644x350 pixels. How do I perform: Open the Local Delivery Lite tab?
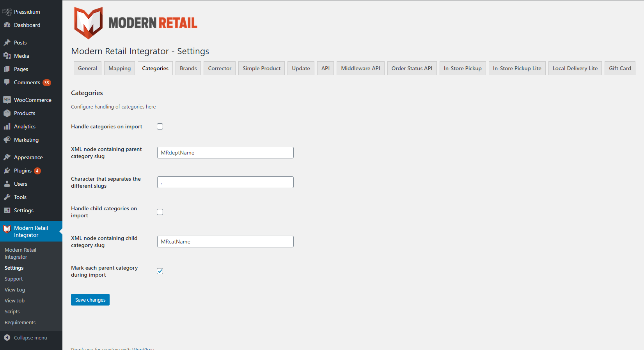click(575, 68)
